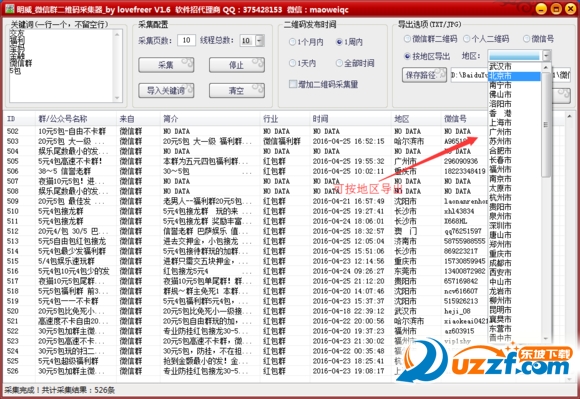Tick the 增加二维码采集量 checkbox
The width and height of the screenshot is (580, 399).
[x=293, y=84]
